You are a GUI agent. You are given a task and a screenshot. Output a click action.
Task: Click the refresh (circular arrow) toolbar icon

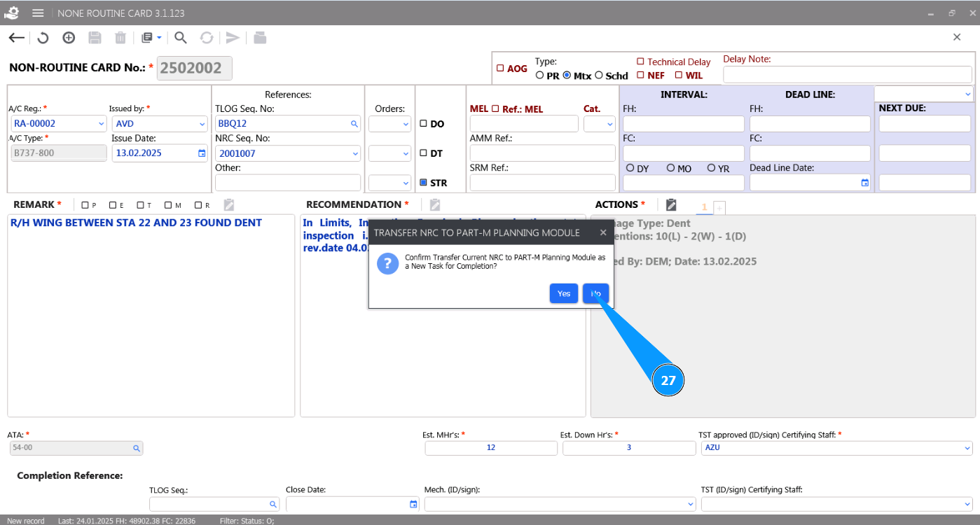[43, 38]
